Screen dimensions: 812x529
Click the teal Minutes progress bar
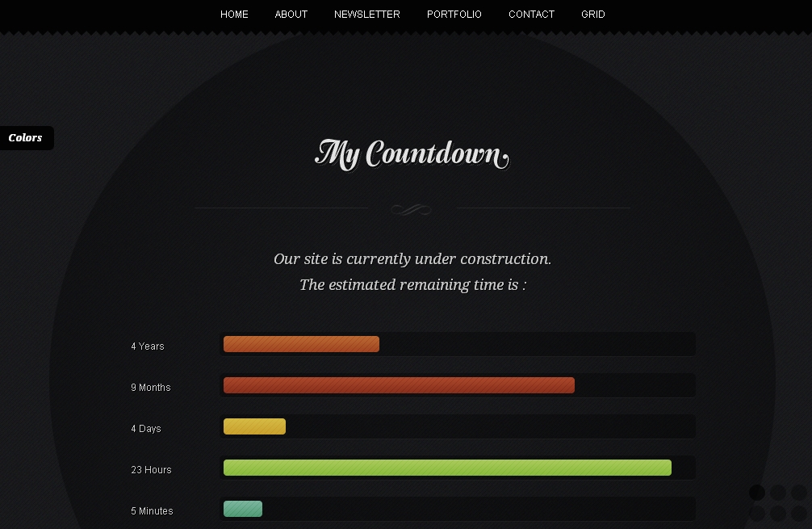pyautogui.click(x=243, y=509)
